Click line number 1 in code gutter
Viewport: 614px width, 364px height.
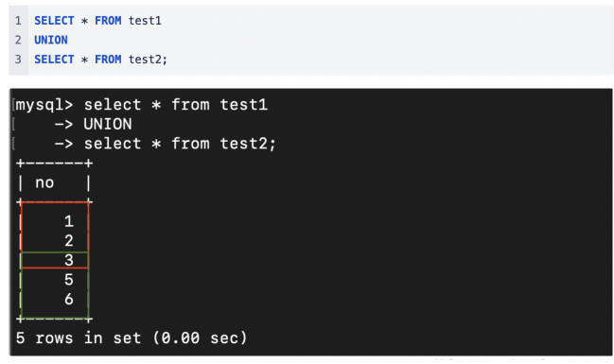click(x=18, y=21)
